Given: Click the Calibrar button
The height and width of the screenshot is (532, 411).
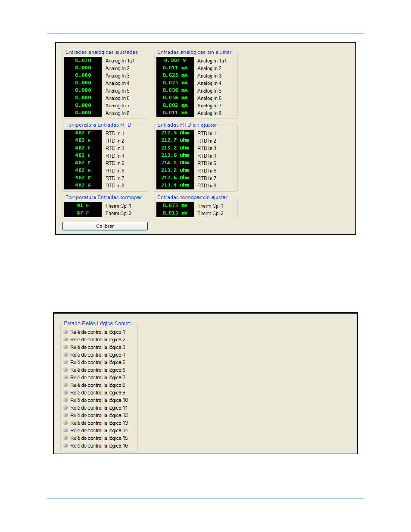Looking at the screenshot, I should 105,226.
